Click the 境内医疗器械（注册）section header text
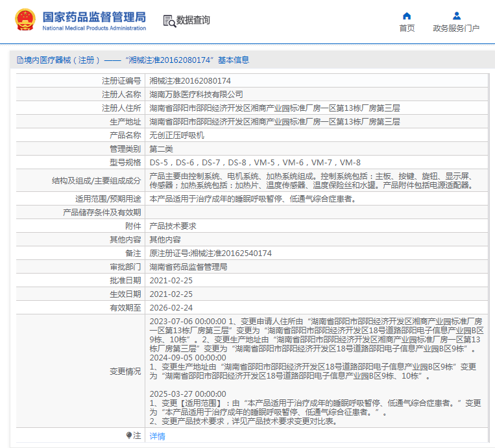Screen dimensions: 495x448 [62, 60]
